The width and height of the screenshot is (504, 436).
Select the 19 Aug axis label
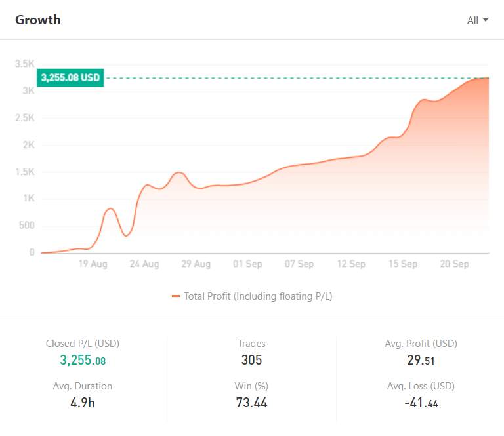[93, 264]
